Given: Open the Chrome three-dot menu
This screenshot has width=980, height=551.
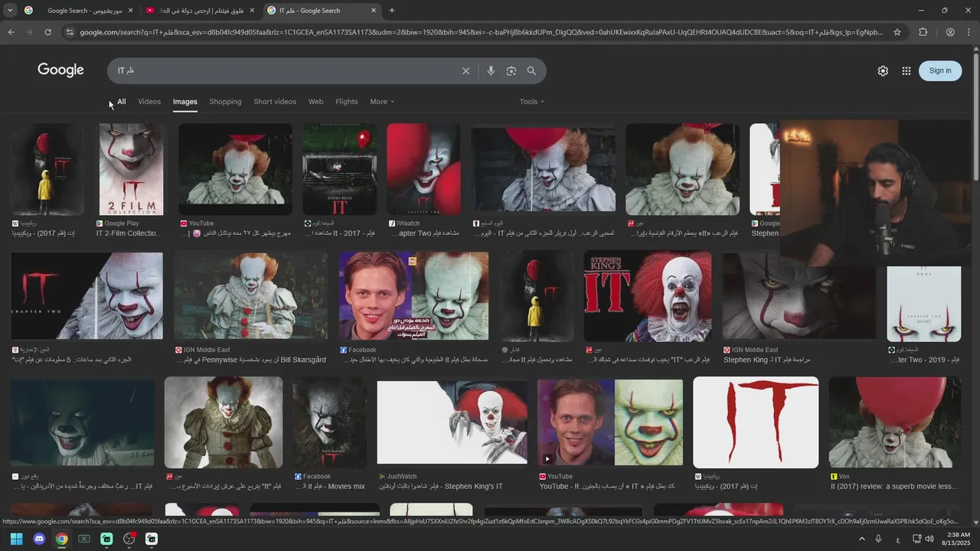Looking at the screenshot, I should [x=969, y=32].
